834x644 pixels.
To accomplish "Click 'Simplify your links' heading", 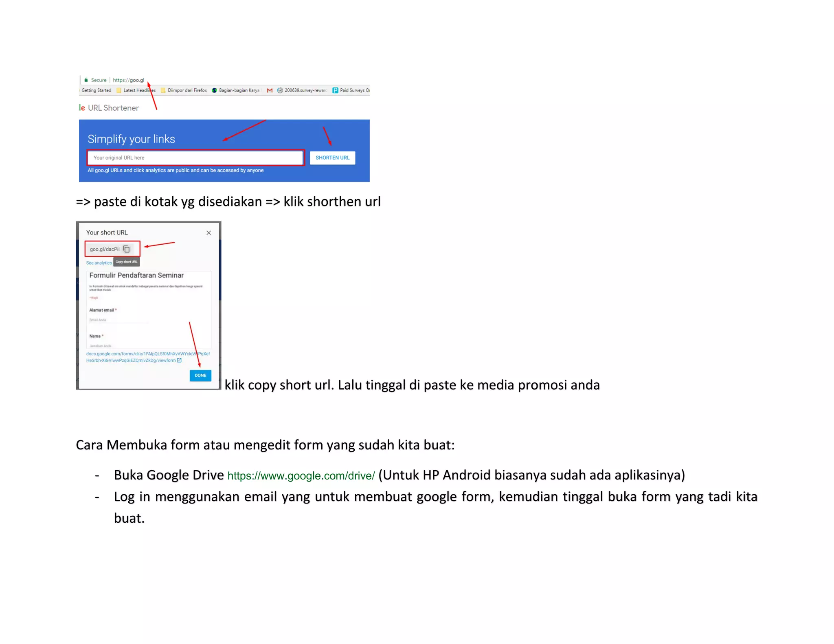I will pos(131,139).
